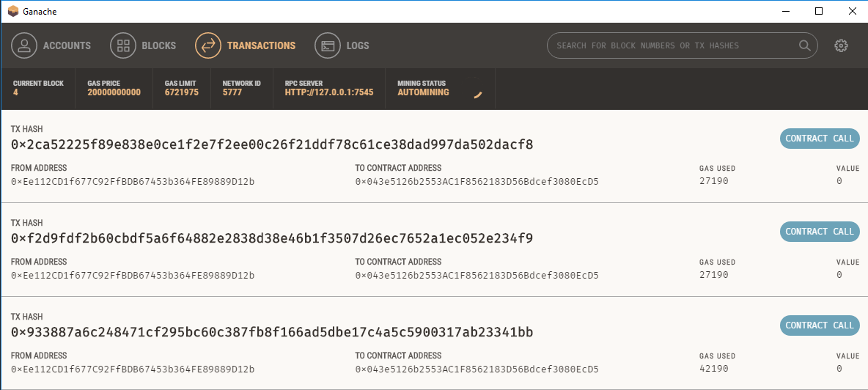Open transaction 0x933887a6c248... hash
This screenshot has width=868, height=390.
coord(272,332)
